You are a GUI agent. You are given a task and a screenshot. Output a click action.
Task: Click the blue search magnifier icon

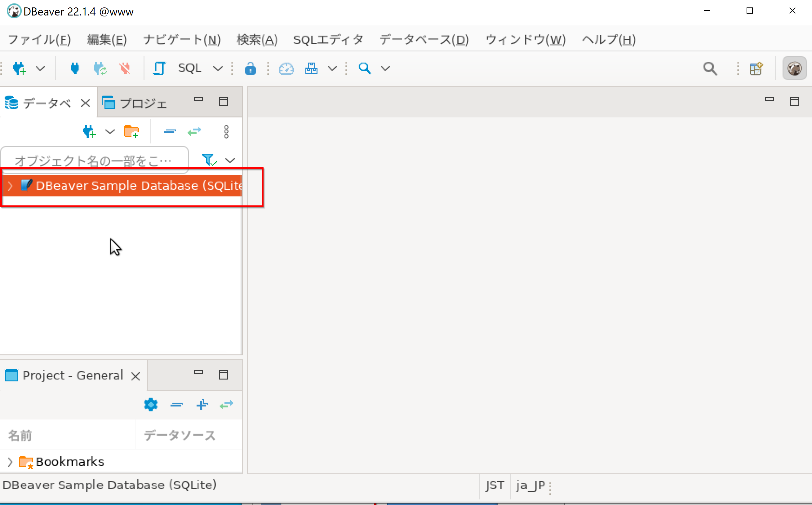(365, 68)
